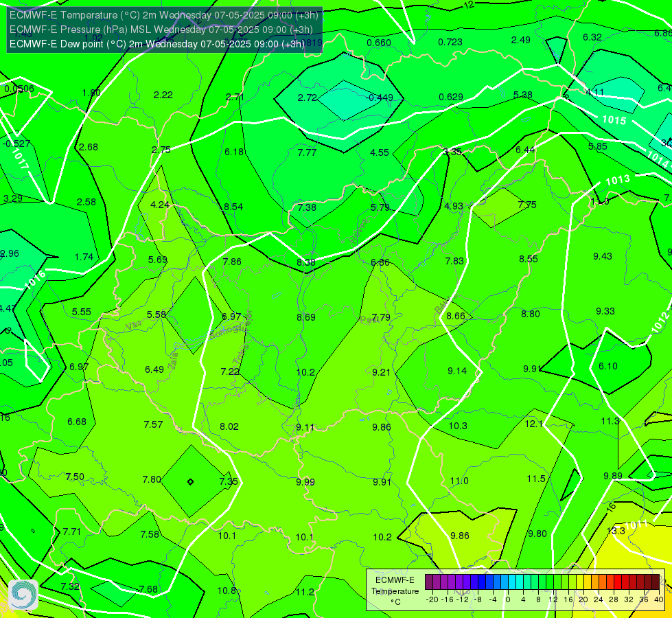Click the 12.1 dew point value
Viewport: 672px width, 618px height.
coord(533,424)
